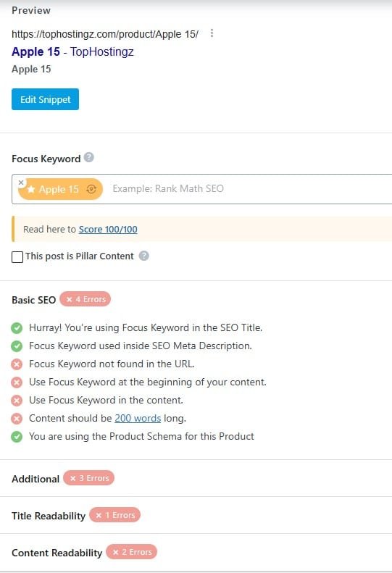This screenshot has width=392, height=573.
Task: Click the help icon next to Focus Keyword
Action: coord(89,157)
